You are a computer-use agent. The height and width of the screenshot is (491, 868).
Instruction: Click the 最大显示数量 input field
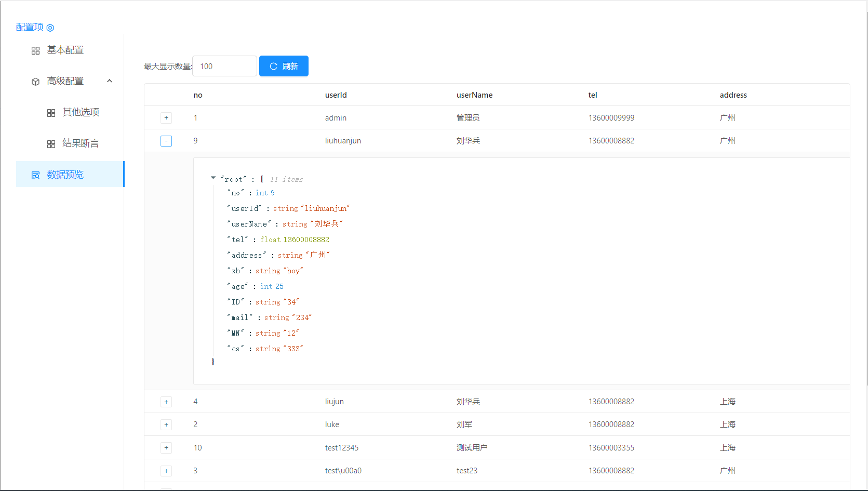click(224, 66)
